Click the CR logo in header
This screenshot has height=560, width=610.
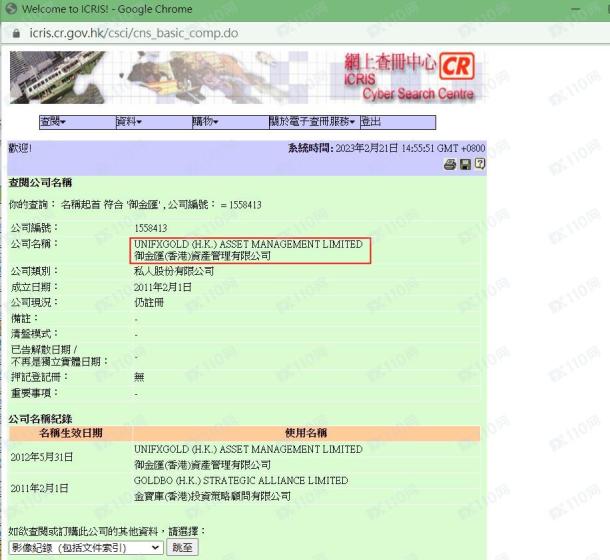tap(457, 66)
